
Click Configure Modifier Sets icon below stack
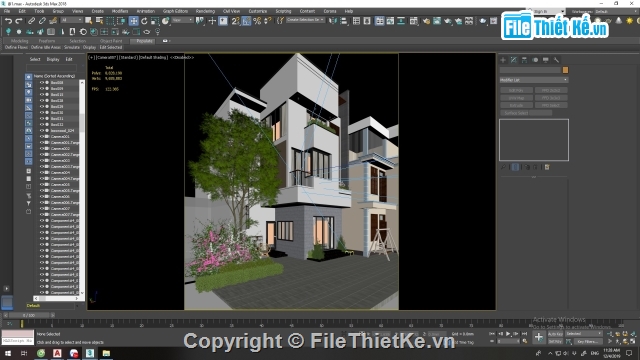click(547, 167)
